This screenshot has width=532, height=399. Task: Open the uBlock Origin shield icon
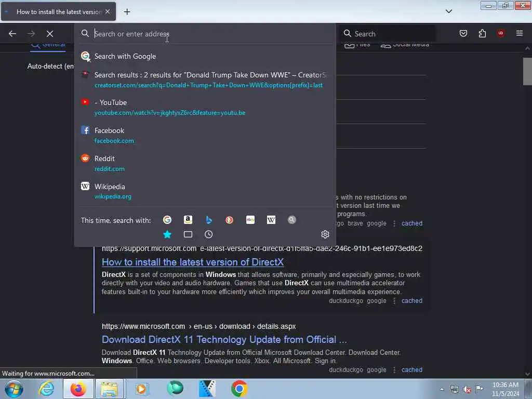[500, 33]
